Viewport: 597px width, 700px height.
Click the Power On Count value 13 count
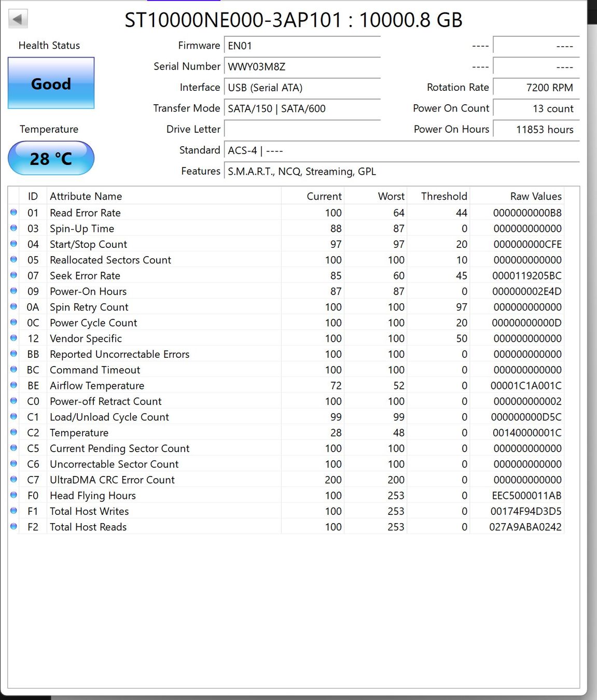[x=536, y=109]
